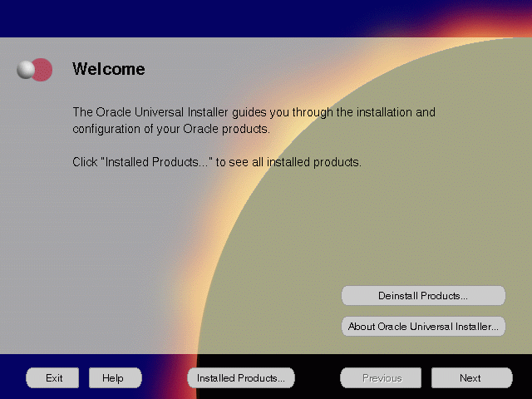Click the 'Click "Installed Products..."' instruction line
The image size is (532, 399).
coord(217,162)
